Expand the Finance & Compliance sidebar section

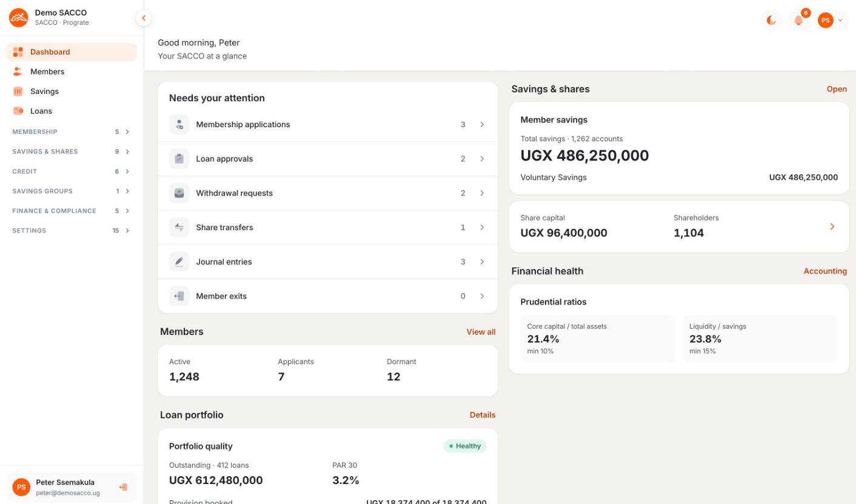[71, 211]
